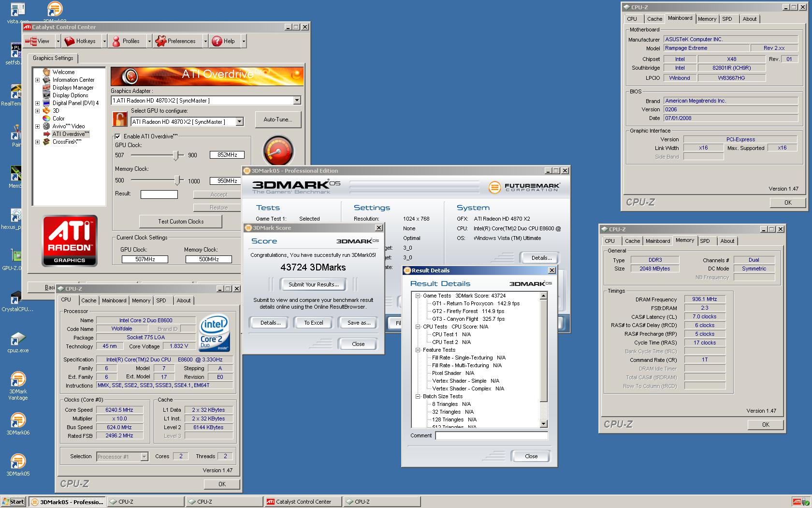This screenshot has width=812, height=508.
Task: Open the vista desktop shortcut icon
Action: click(18, 10)
